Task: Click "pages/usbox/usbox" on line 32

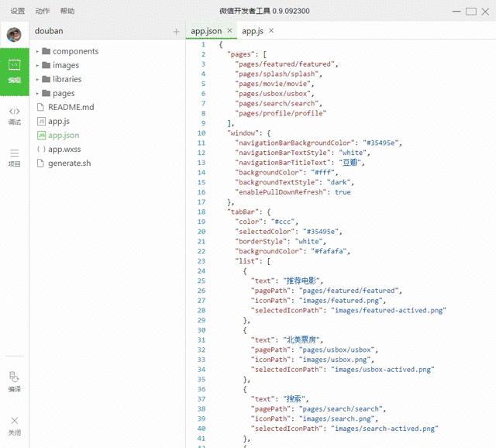Action: point(336,350)
